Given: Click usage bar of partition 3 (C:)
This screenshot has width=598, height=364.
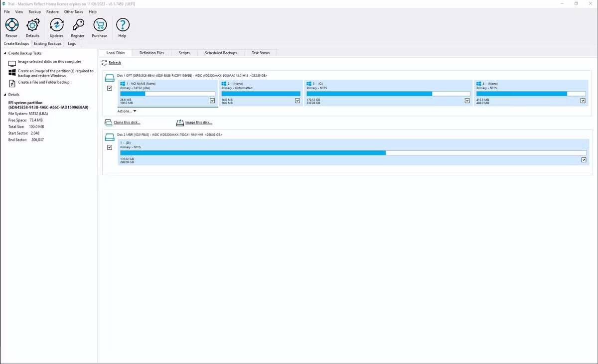Looking at the screenshot, I should [x=388, y=94].
